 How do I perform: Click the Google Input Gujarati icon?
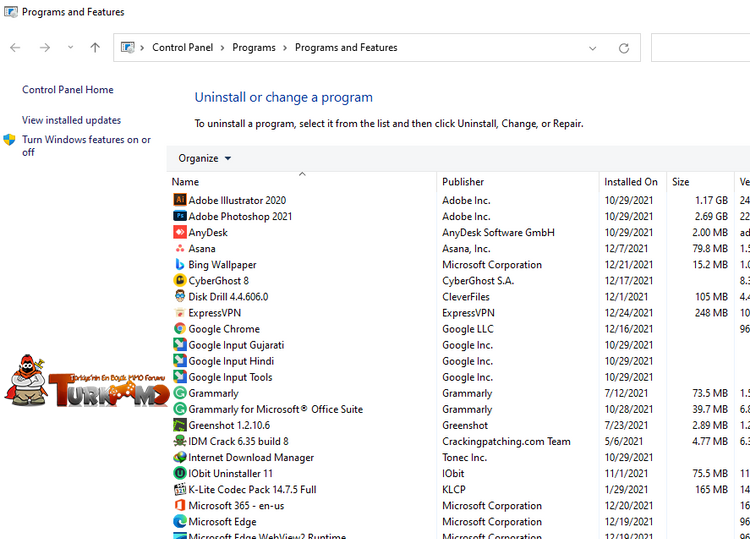click(180, 345)
